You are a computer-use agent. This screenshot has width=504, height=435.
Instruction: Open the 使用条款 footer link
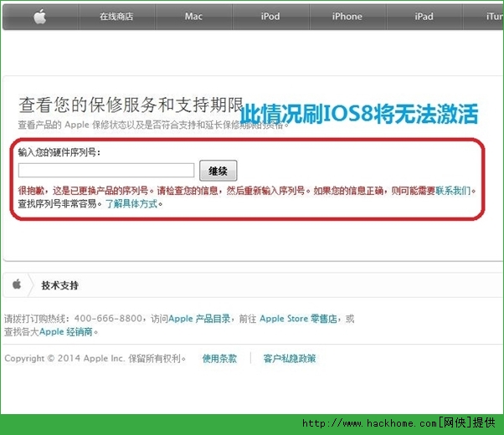[x=219, y=358]
